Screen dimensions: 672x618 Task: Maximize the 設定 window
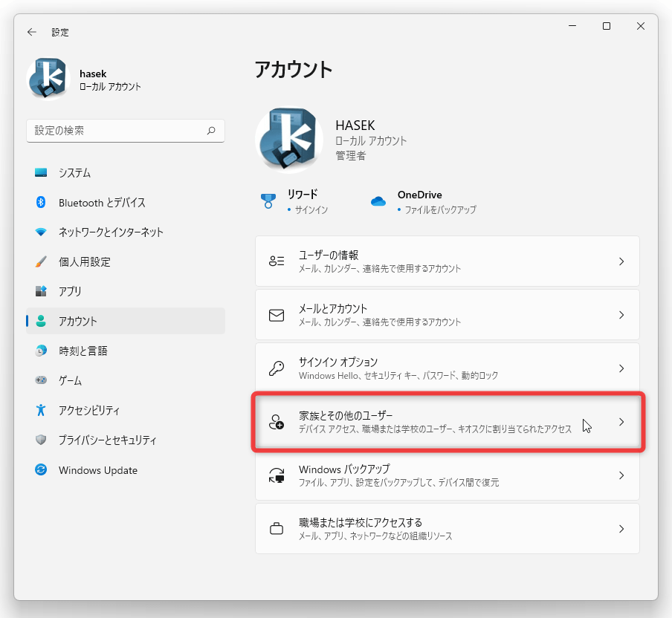click(607, 26)
